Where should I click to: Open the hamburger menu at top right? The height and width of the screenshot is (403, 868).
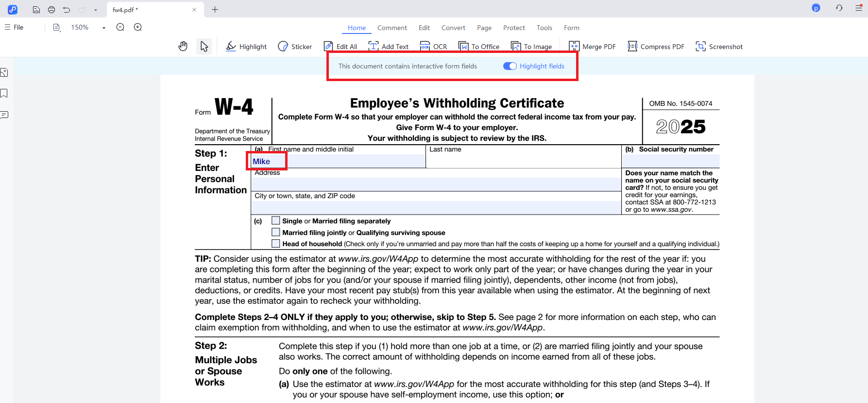click(x=859, y=8)
